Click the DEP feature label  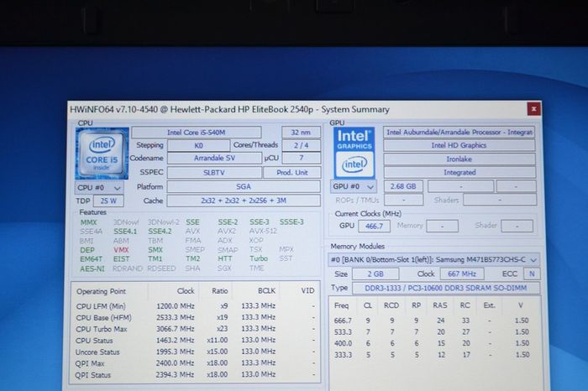pos(87,250)
